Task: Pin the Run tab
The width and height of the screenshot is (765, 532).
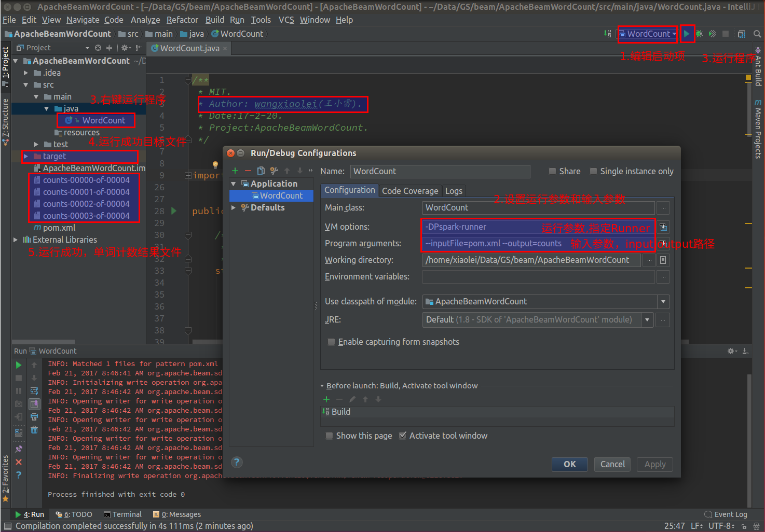Action: tap(19, 449)
